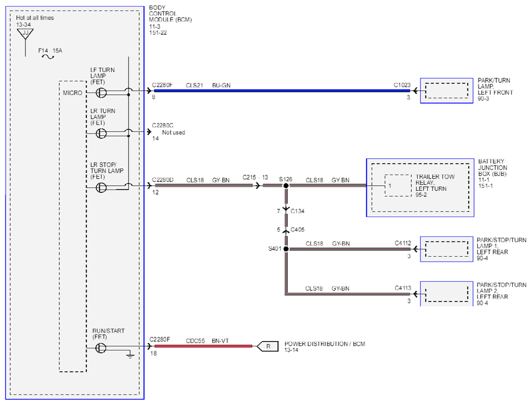Click the LR STOP/TURN LAMP FET symbol

click(101, 187)
